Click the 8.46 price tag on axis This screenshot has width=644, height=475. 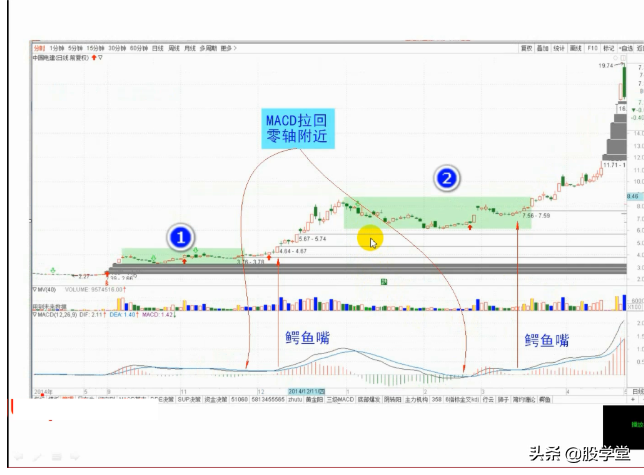[633, 197]
